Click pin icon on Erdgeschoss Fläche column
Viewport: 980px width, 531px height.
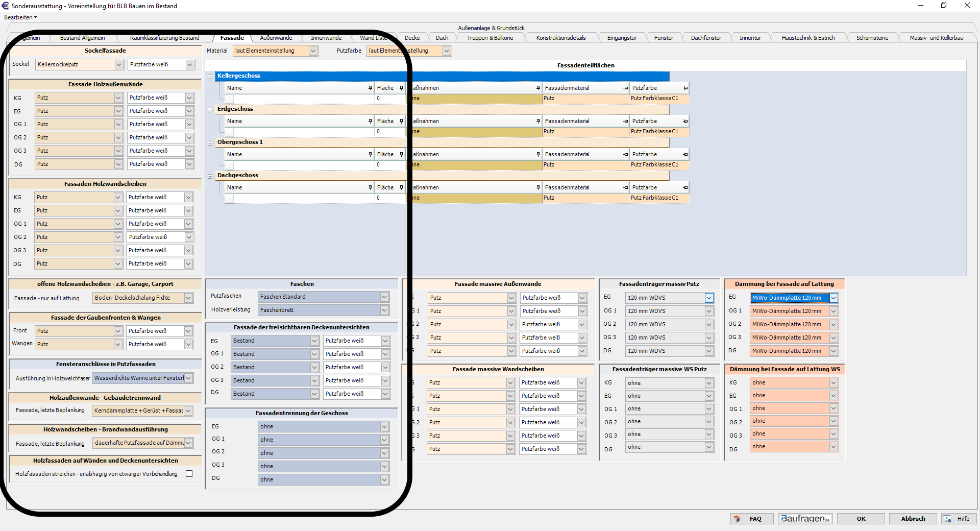(x=401, y=122)
